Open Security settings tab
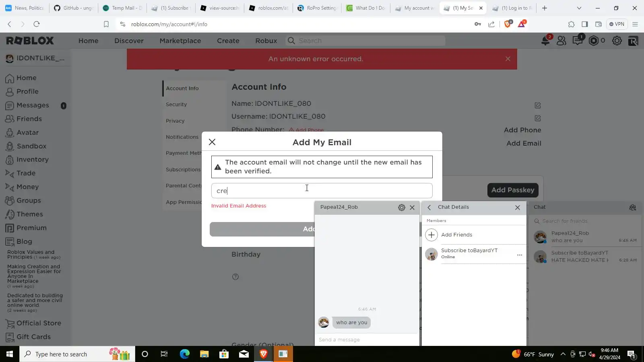 (x=176, y=105)
